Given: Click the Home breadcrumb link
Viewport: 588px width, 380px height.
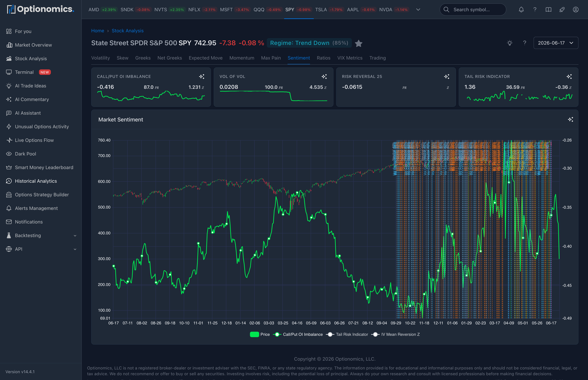Looking at the screenshot, I should [x=97, y=31].
